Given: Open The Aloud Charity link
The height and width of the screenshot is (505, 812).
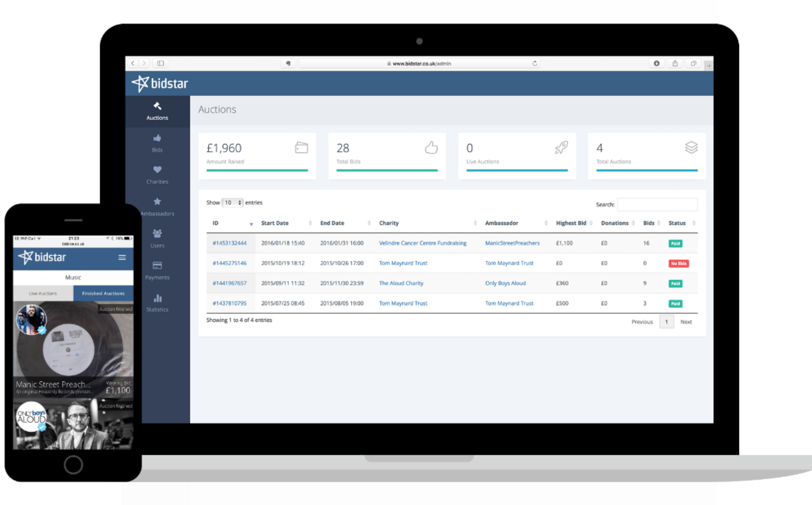Looking at the screenshot, I should click(x=401, y=283).
